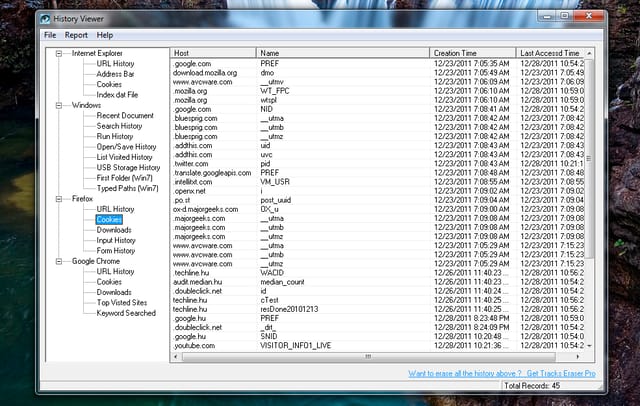The width and height of the screenshot is (640, 406).
Task: Open the Help menu
Action: pyautogui.click(x=104, y=35)
